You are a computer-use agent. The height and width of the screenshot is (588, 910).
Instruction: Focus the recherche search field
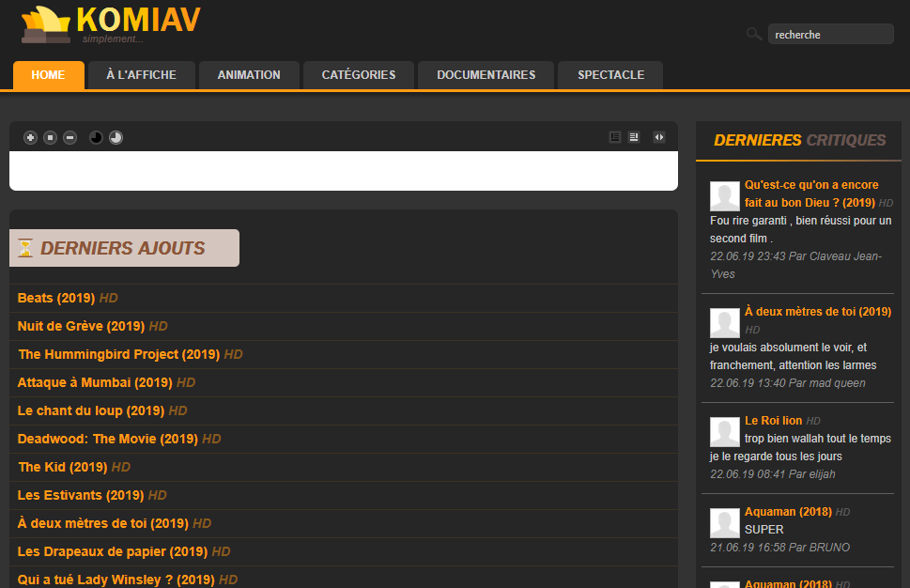tap(830, 34)
